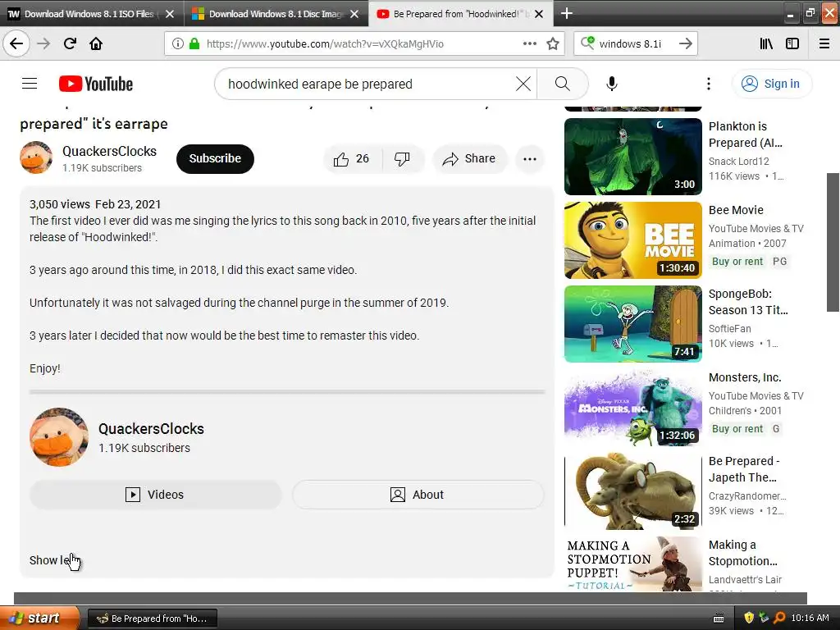Open page actions three-dot menu in address bar
The width and height of the screenshot is (840, 630).
(529, 43)
